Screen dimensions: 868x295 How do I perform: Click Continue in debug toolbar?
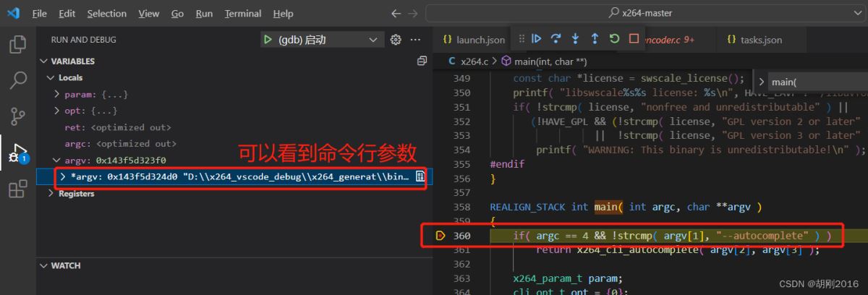pyautogui.click(x=537, y=38)
